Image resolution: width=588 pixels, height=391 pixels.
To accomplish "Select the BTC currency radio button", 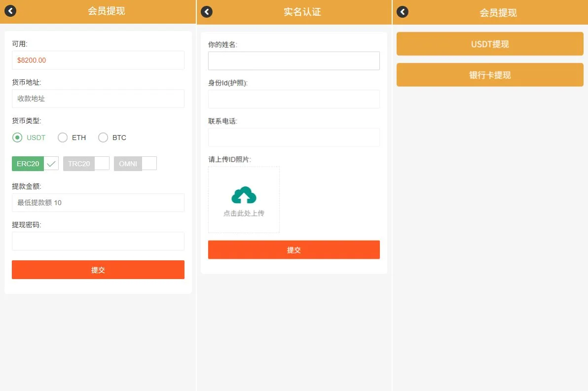I will 103,138.
